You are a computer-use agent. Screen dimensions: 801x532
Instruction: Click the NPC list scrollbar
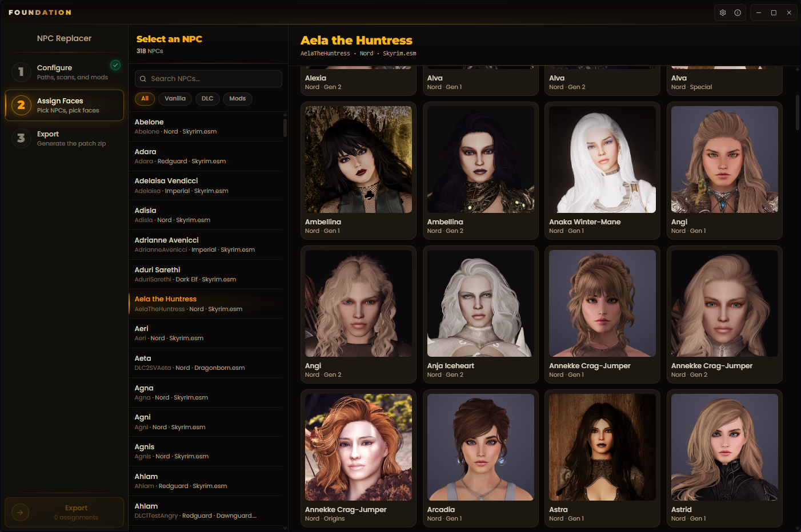(x=285, y=127)
